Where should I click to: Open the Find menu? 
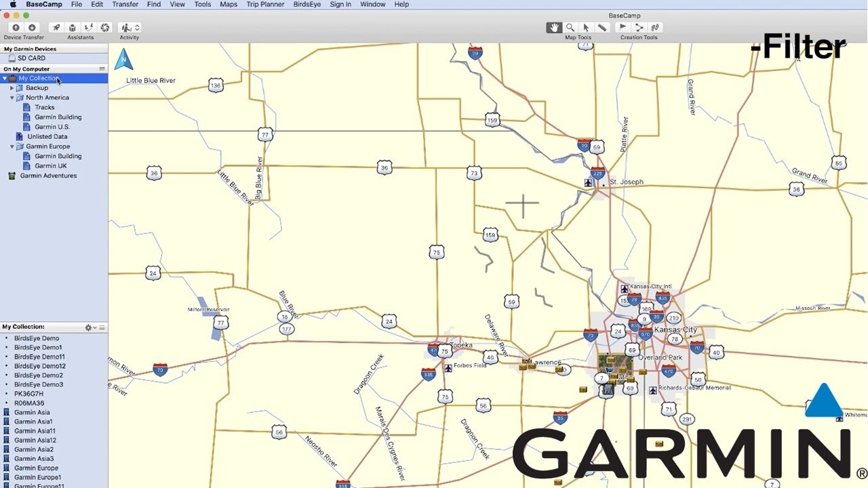coord(154,4)
